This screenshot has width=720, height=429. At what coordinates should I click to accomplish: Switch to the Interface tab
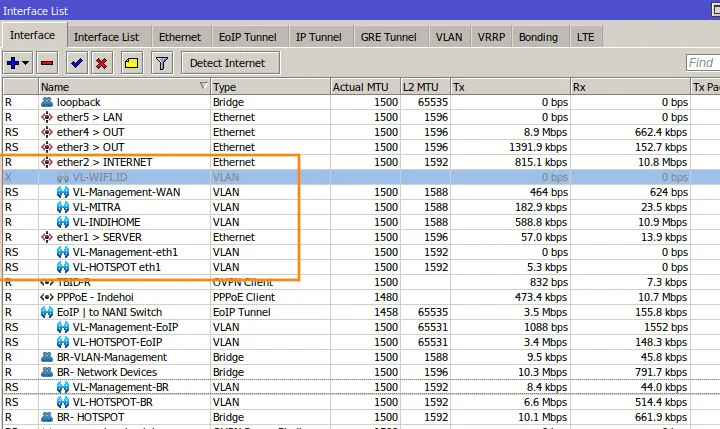(33, 35)
